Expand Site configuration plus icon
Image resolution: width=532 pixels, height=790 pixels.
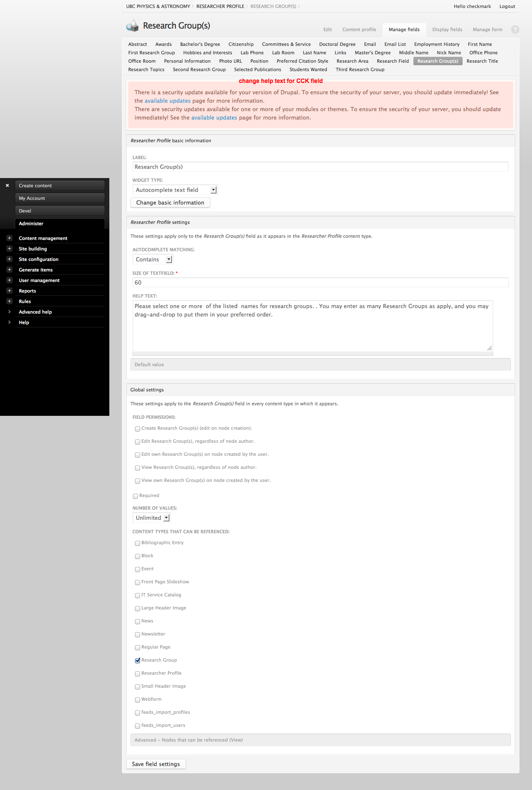[x=9, y=259]
